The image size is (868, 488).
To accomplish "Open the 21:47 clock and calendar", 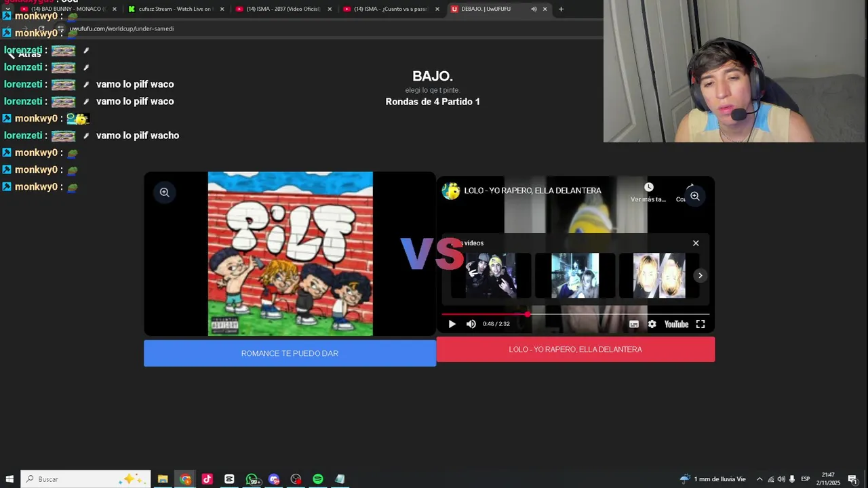I will click(828, 479).
